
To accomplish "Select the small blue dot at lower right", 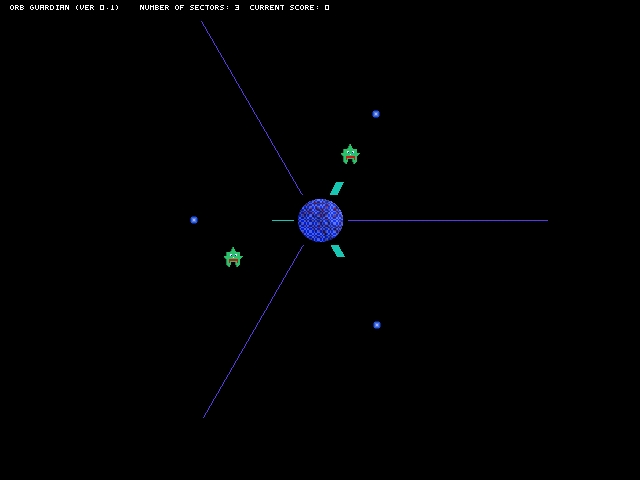I will coord(377,325).
